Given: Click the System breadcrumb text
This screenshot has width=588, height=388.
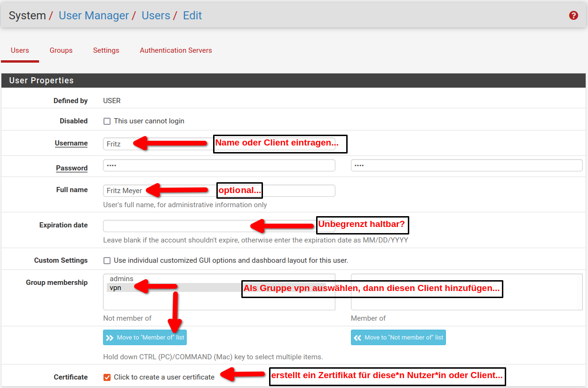Looking at the screenshot, I should point(27,16).
